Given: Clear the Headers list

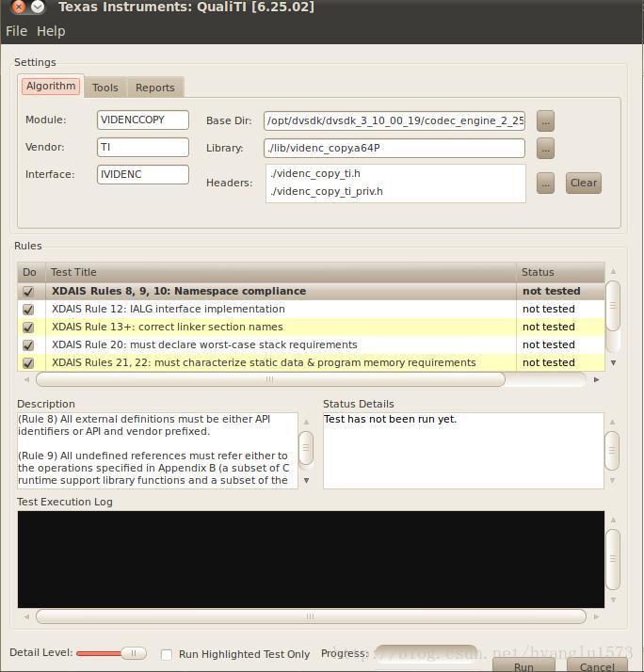Looking at the screenshot, I should (584, 183).
